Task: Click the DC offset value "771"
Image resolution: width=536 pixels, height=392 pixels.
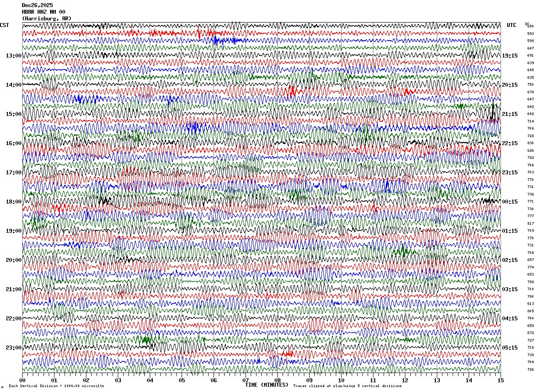Action: (x=530, y=202)
